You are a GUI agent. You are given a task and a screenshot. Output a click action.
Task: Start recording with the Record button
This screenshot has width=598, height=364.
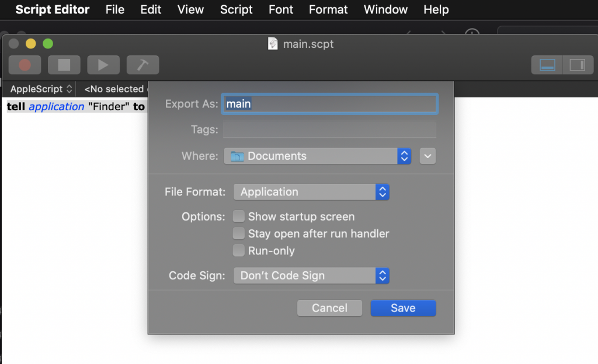(x=25, y=65)
